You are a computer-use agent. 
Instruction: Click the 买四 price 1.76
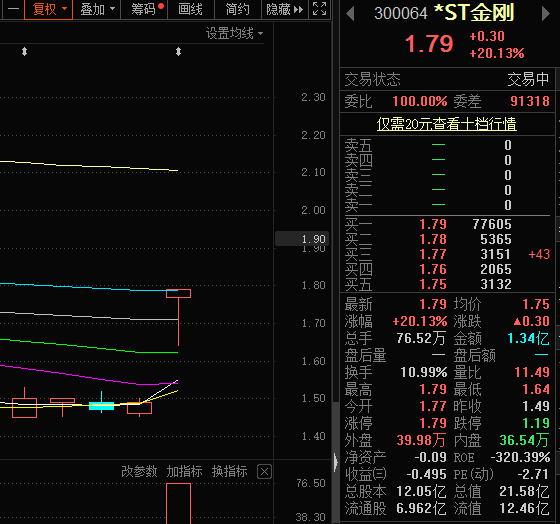433,269
